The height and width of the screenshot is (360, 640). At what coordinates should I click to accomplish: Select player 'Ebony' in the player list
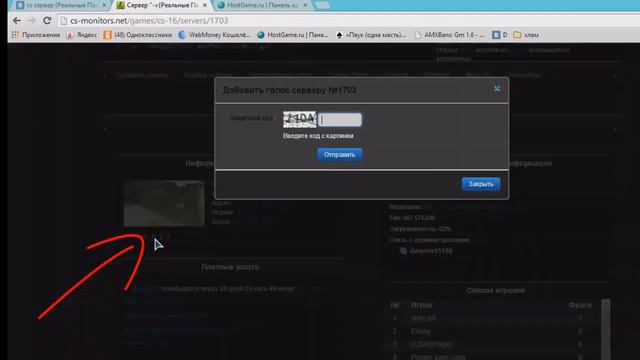[420, 331]
